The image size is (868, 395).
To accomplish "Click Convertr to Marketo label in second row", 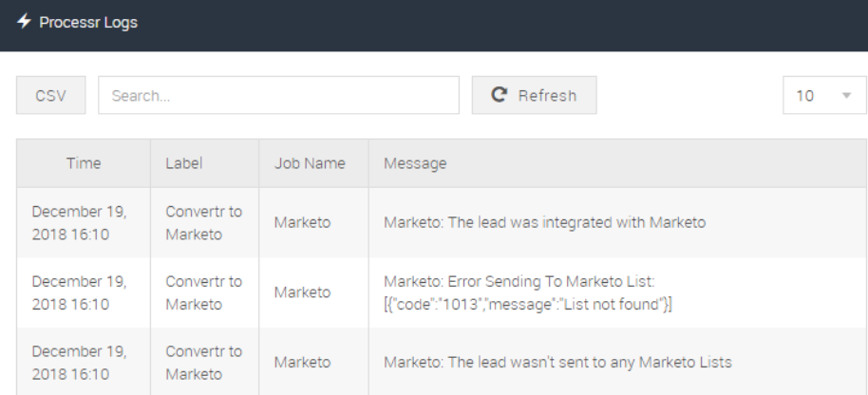I will coord(204,292).
